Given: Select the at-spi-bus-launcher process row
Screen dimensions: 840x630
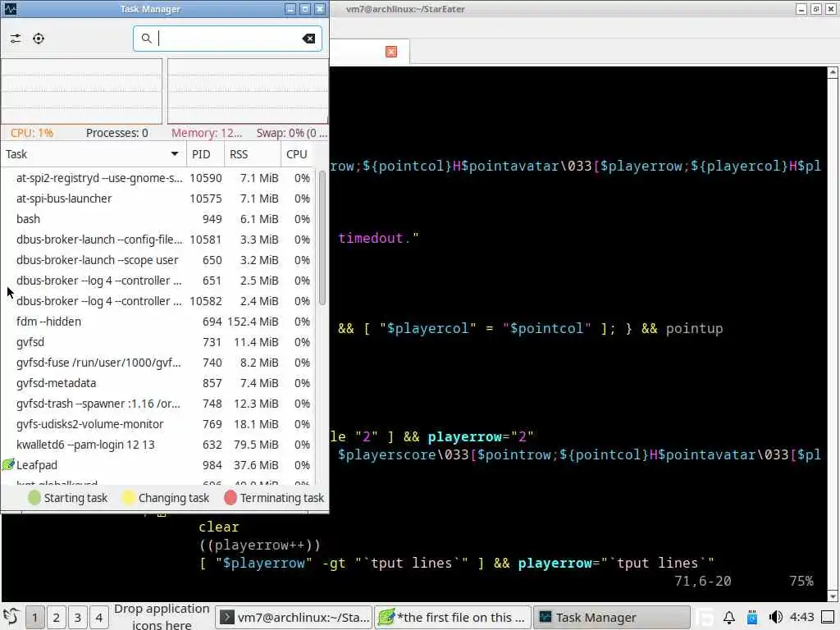Looking at the screenshot, I should tap(158, 199).
